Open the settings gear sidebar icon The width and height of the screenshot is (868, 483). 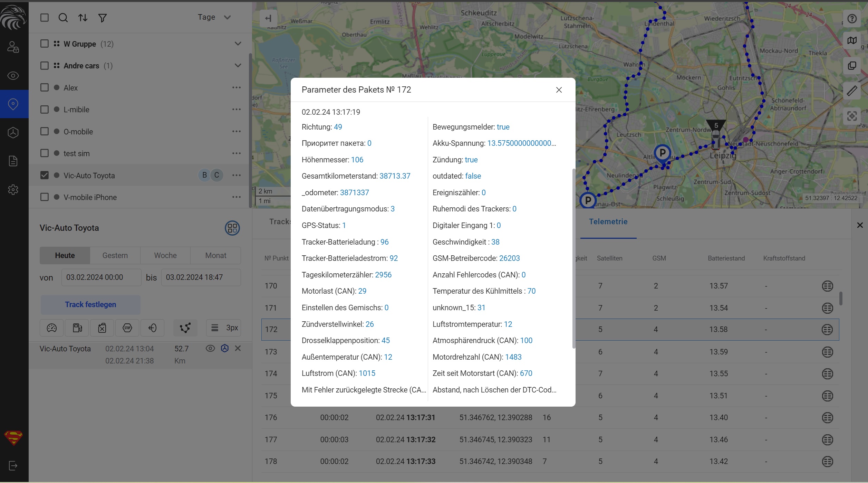[x=13, y=190]
